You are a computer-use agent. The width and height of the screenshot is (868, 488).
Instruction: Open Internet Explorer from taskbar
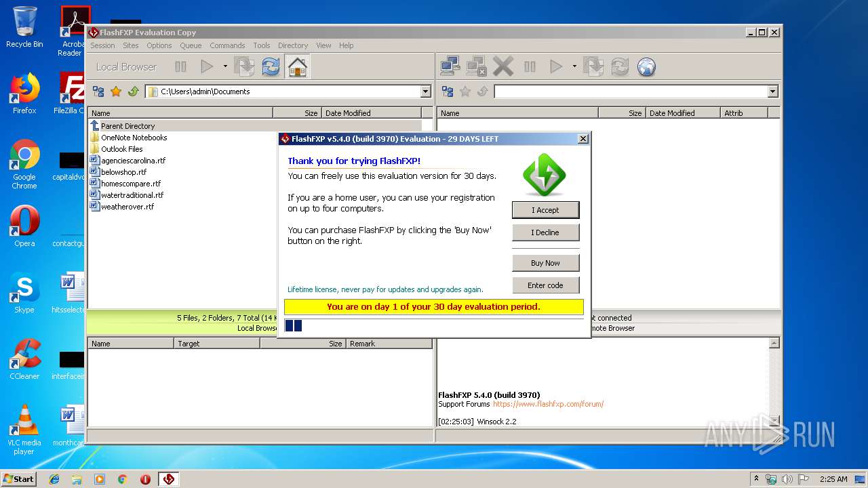54,479
